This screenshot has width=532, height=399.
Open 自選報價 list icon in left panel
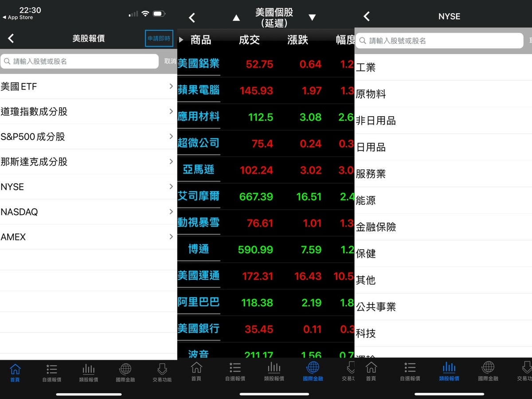(x=51, y=372)
